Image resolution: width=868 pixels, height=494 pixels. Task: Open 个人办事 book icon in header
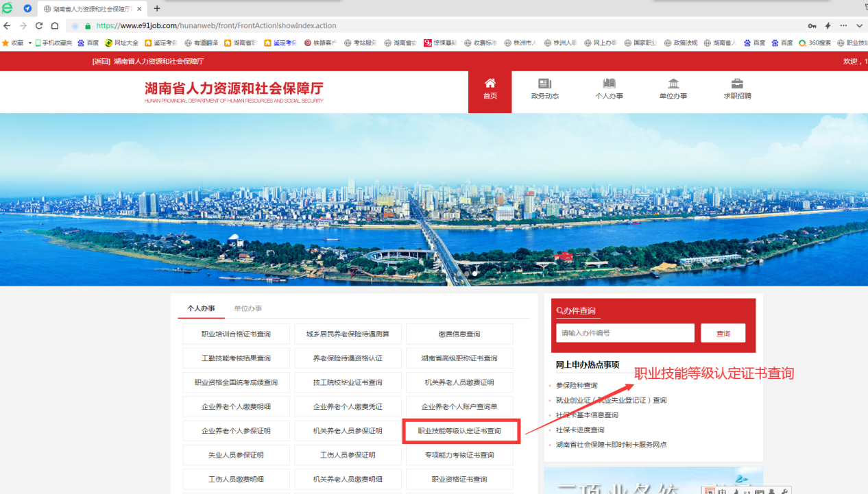point(609,84)
